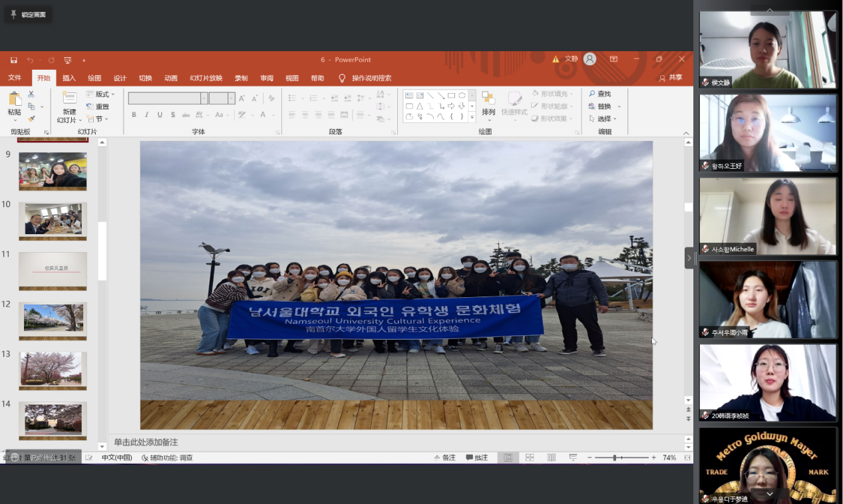This screenshot has width=843, height=504.
Task: Toggle the Notes (备注) pane
Action: point(445,457)
